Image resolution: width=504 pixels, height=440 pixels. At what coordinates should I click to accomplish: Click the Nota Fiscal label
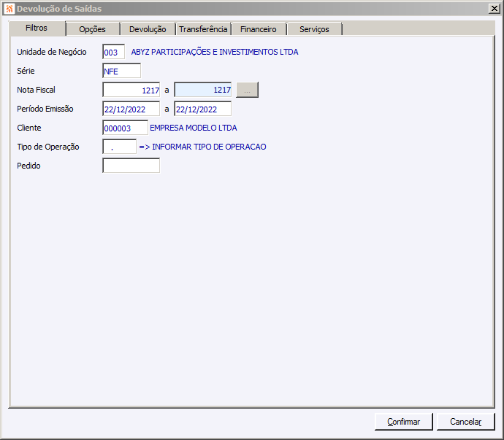point(36,90)
